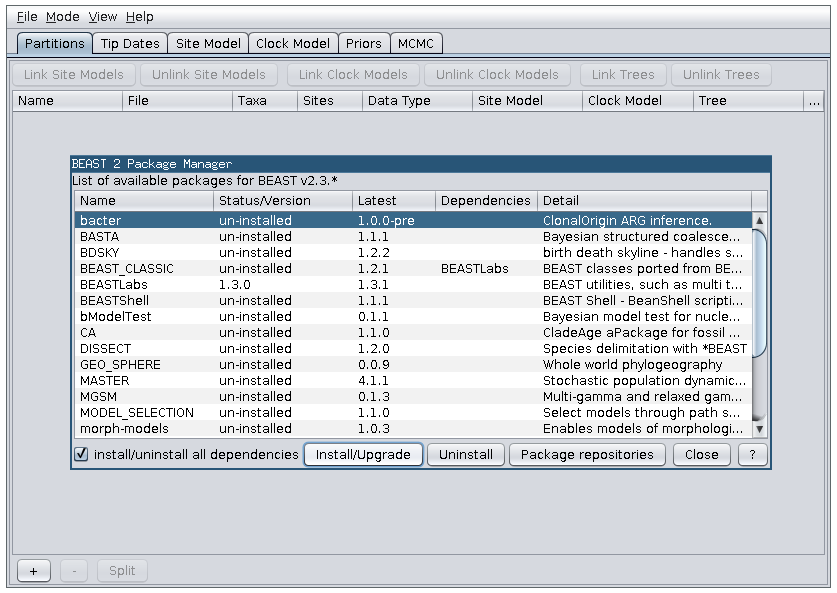Switch to the Tip Dates tab
This screenshot has width=837, height=593.
(x=130, y=44)
